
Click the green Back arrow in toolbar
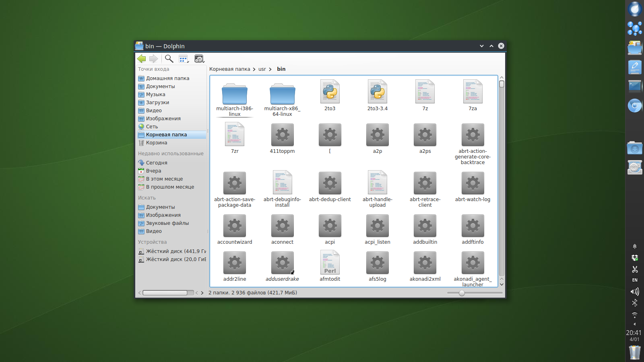pos(141,59)
